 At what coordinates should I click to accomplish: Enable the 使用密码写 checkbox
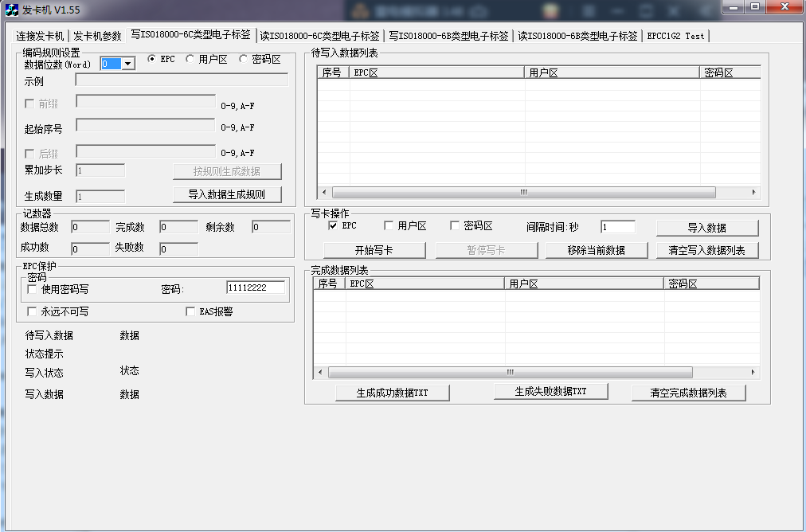pos(32,289)
